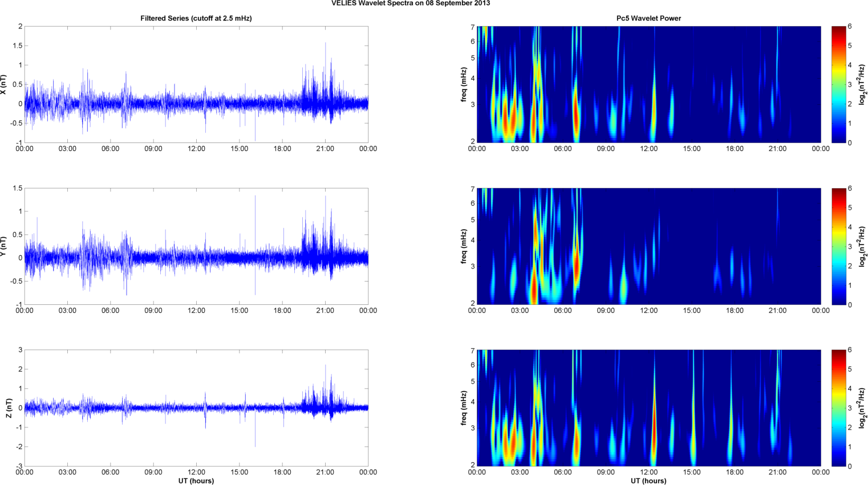
Task: Click the 18:00 tick under the bottom spectrogram
Action: click(x=735, y=472)
